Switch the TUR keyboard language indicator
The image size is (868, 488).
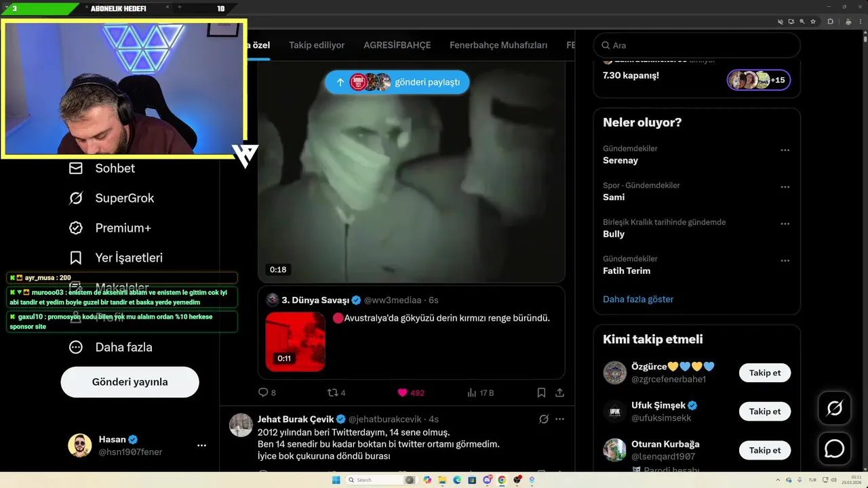(x=812, y=480)
